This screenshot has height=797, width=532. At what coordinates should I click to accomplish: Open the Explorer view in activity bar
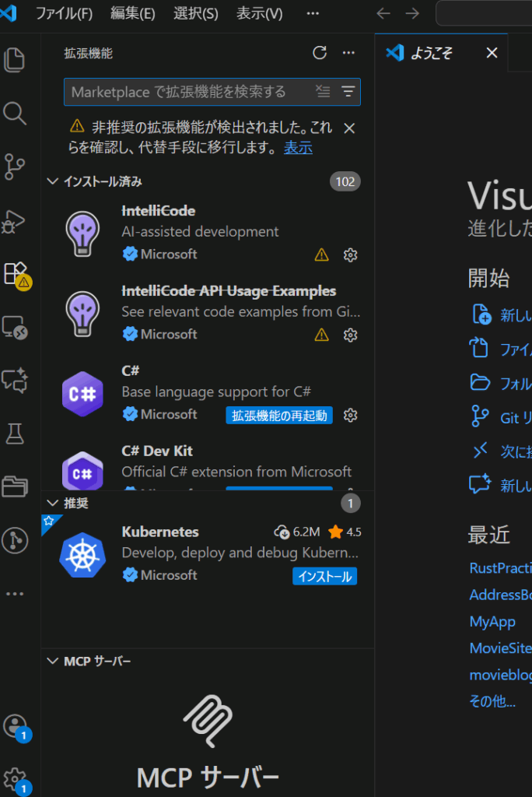(x=15, y=60)
